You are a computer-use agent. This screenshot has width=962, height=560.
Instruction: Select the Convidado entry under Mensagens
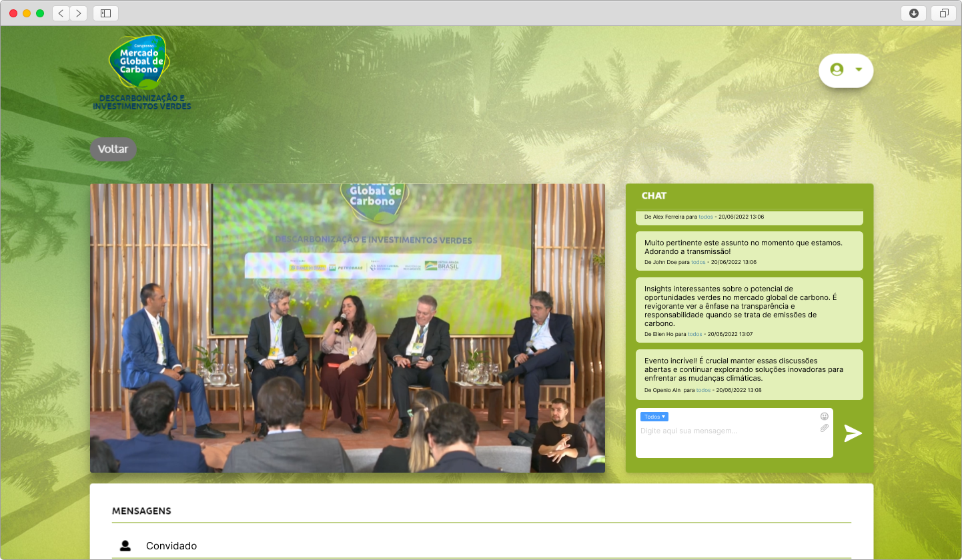click(171, 546)
